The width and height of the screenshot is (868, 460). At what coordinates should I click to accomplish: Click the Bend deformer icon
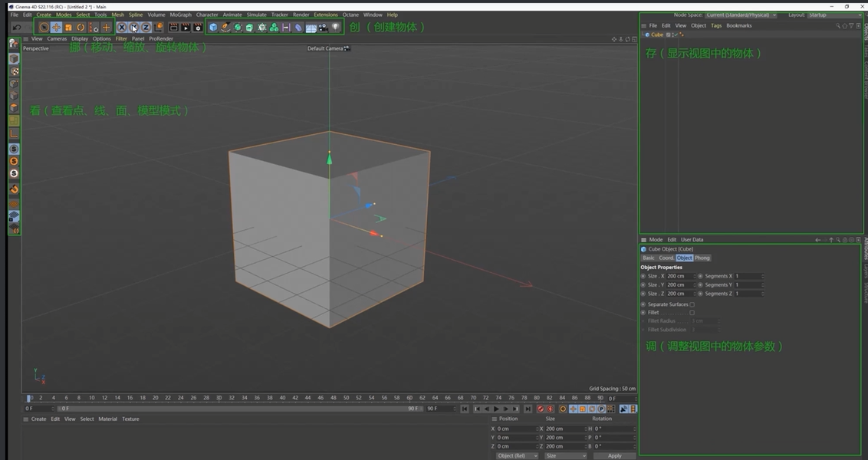pyautogui.click(x=298, y=27)
